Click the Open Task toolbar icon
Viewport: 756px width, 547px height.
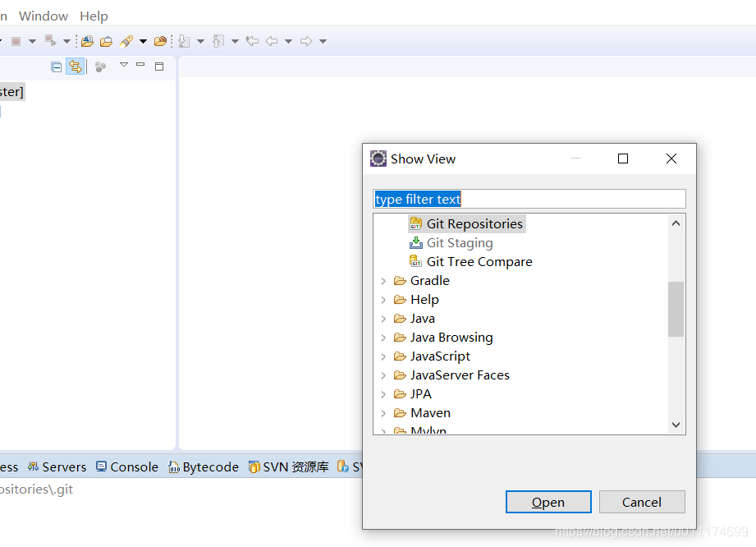[106, 42]
